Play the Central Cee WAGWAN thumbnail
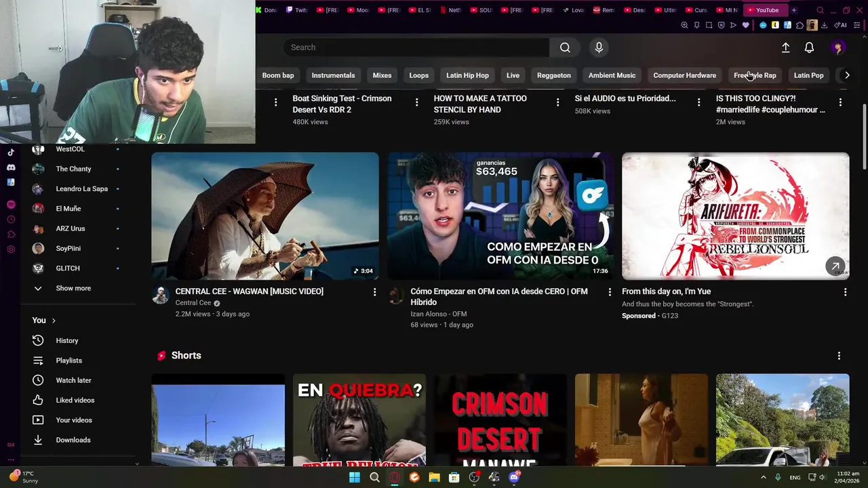This screenshot has width=868, height=488. pos(265,216)
